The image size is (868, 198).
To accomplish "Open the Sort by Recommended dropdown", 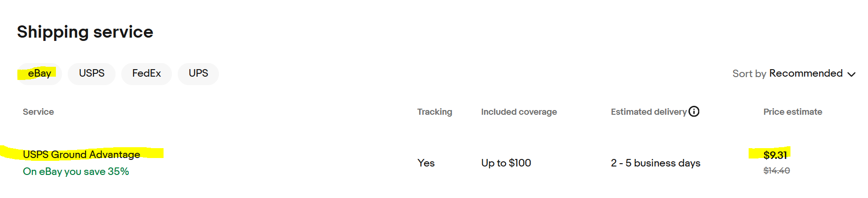I will click(794, 74).
